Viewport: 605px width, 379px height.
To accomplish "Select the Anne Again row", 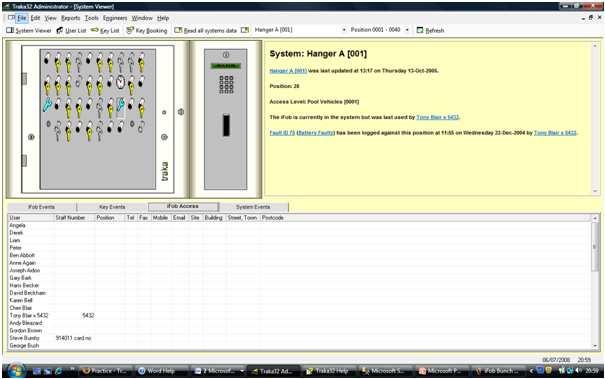I will 299,263.
